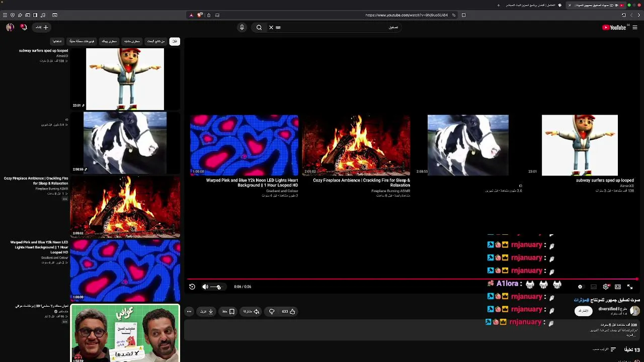Select the 'محتوى يهمك' filter chip
Viewport: 644px width, 362px height.
(x=109, y=41)
